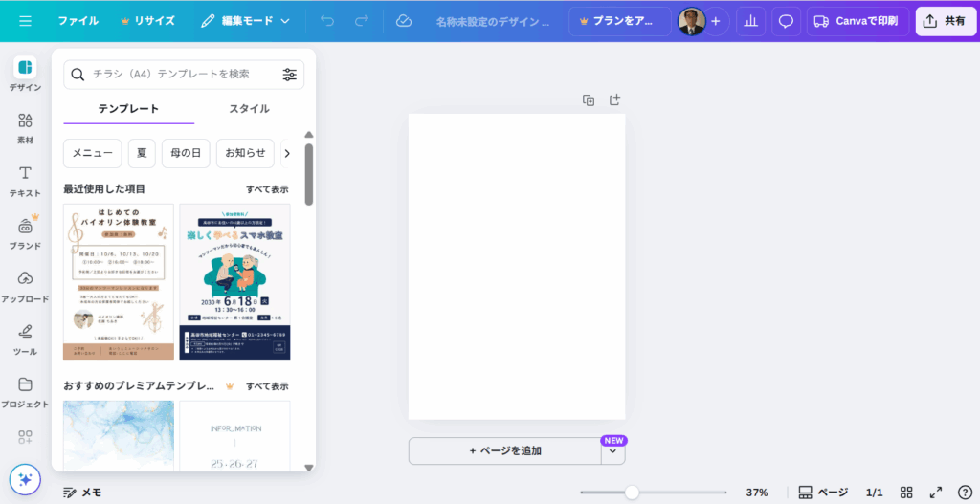Select the お知らせ category chip

point(245,153)
